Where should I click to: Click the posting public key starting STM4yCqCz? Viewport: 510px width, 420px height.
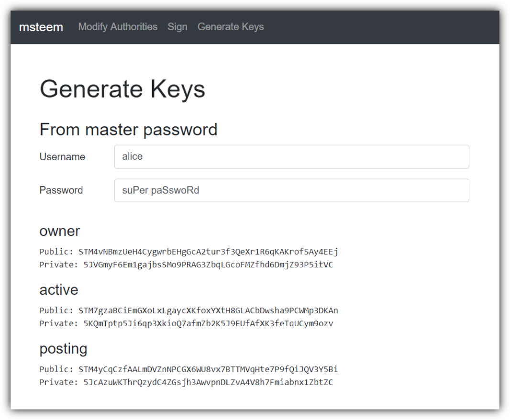[208, 369]
